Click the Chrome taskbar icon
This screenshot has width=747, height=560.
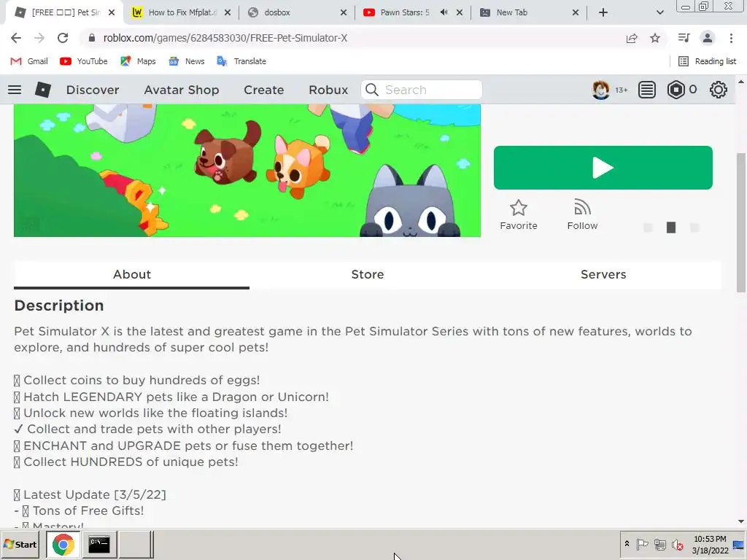[x=63, y=544]
